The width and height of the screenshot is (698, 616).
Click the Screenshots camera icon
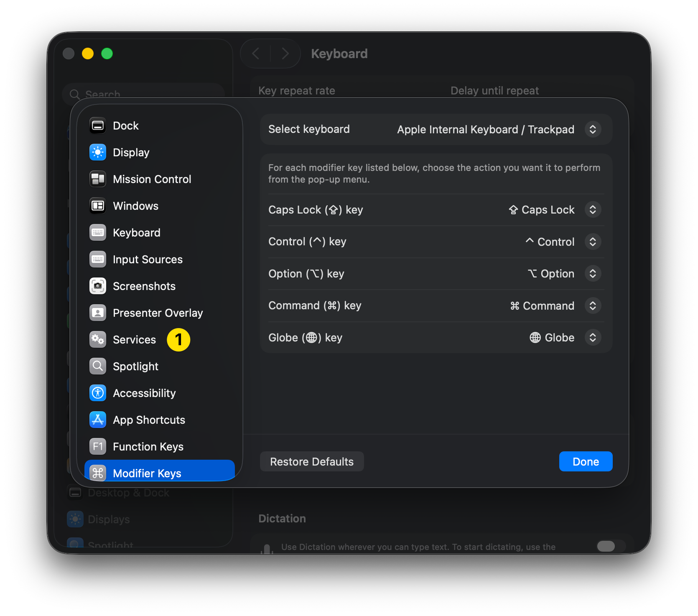(98, 286)
